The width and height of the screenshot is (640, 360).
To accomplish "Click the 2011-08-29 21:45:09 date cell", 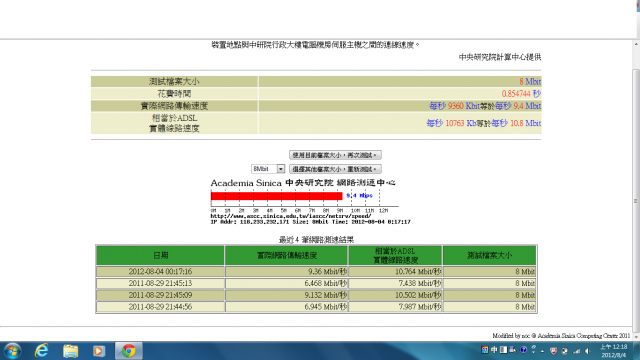I will coord(160,295).
